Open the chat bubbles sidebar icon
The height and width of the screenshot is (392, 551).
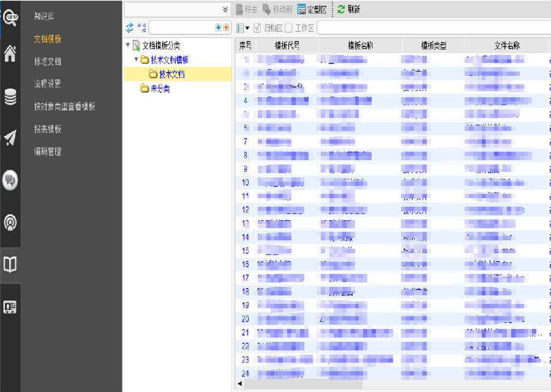[10, 180]
